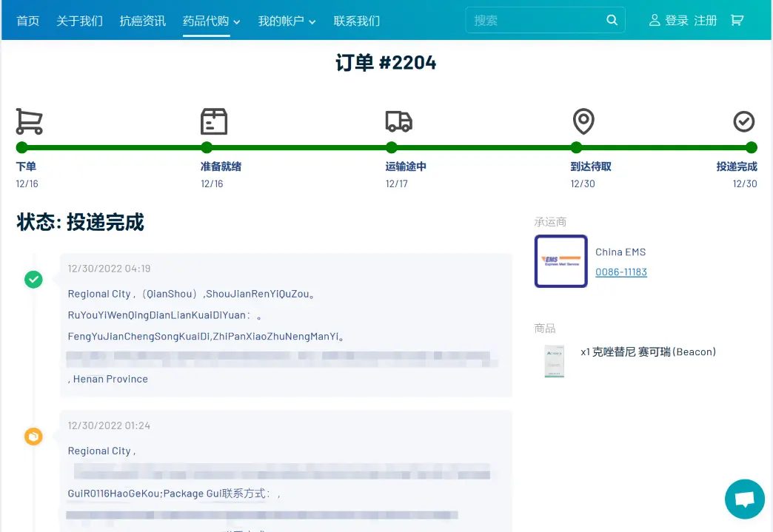The width and height of the screenshot is (773, 532).
Task: Open the live chat bubble
Action: (744, 499)
